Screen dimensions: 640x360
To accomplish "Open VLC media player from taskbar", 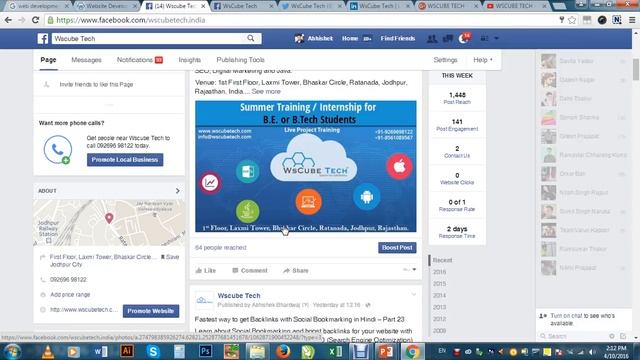I will [48, 351].
